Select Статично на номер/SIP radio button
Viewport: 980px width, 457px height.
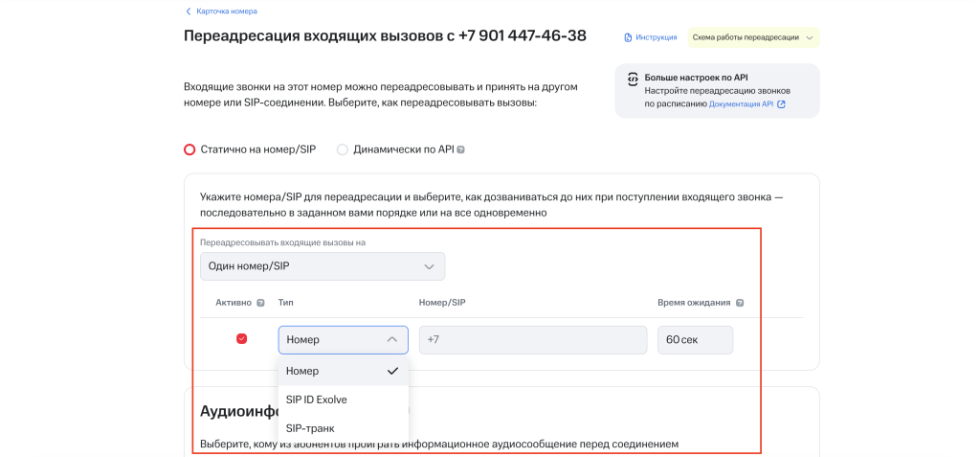[189, 149]
